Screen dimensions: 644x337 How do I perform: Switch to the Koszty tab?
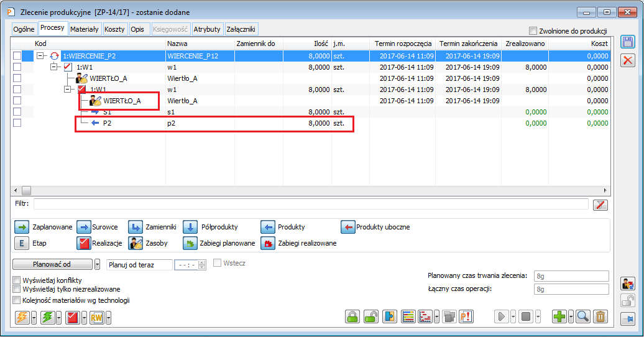[x=114, y=29]
